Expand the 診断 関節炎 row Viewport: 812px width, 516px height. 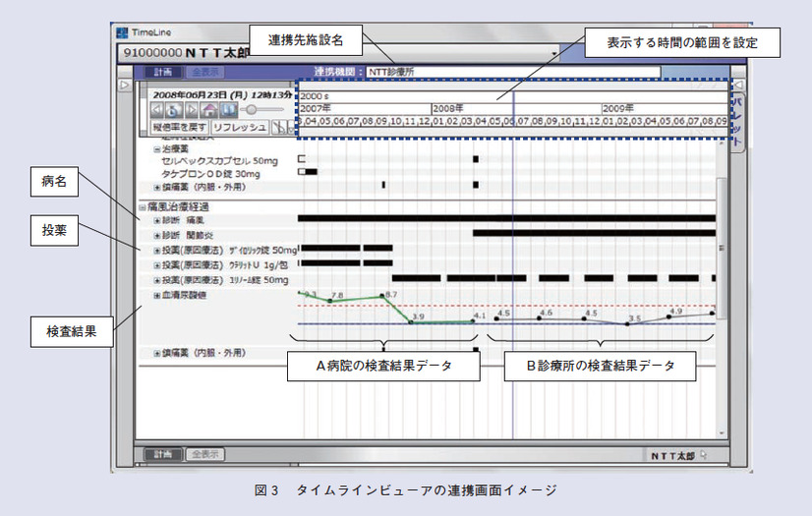pyautogui.click(x=157, y=236)
